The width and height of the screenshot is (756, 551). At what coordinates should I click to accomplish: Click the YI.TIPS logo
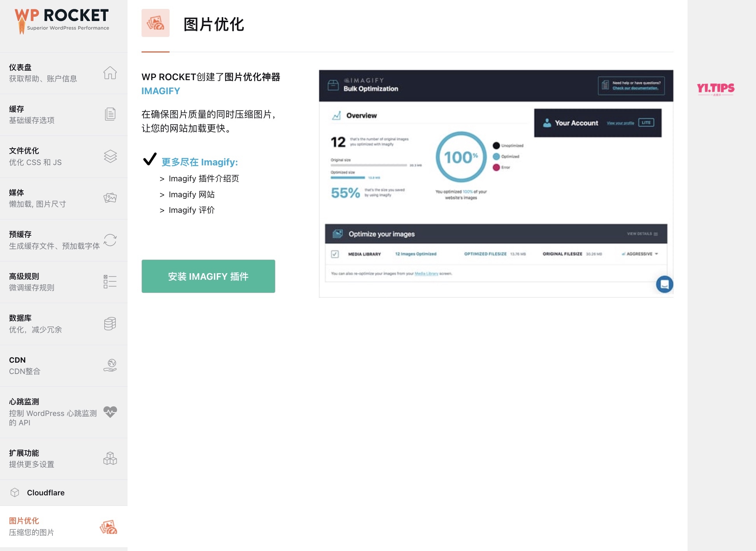(716, 89)
